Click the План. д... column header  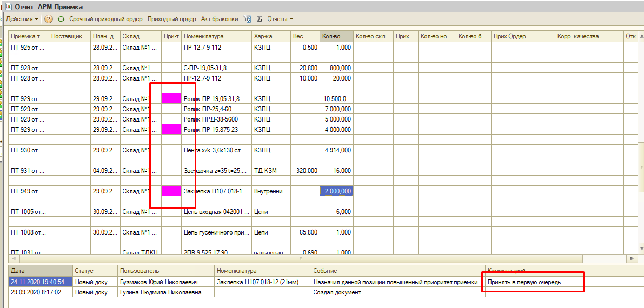(x=105, y=36)
